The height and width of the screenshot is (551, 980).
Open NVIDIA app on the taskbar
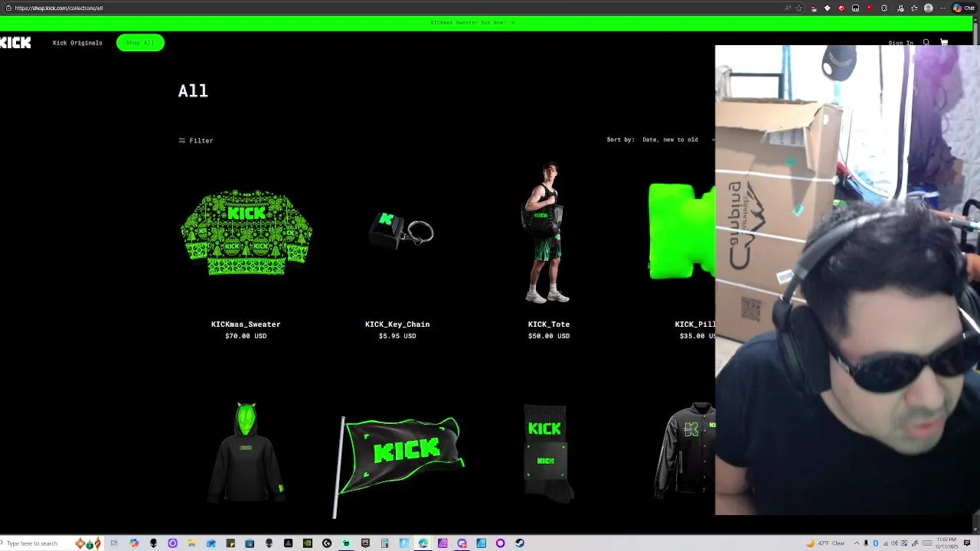[x=308, y=543]
